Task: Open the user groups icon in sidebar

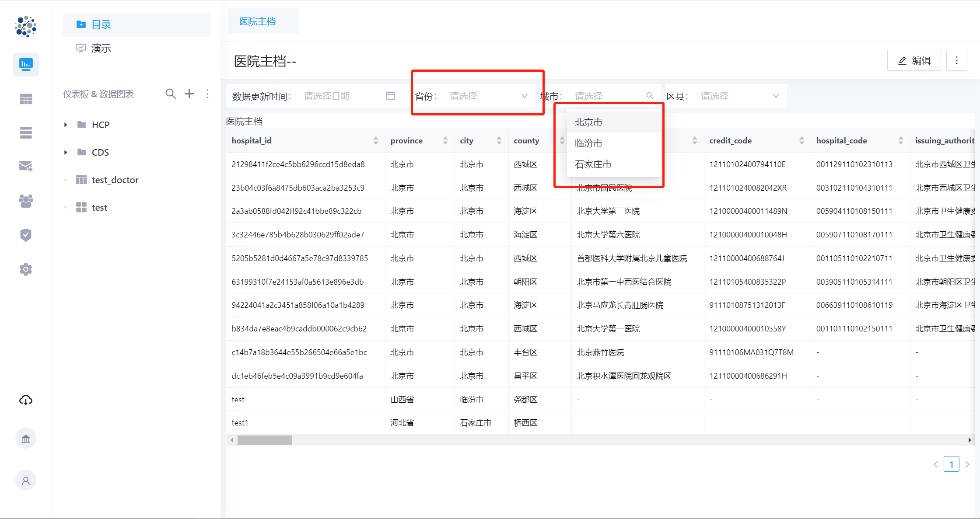Action: (x=26, y=201)
